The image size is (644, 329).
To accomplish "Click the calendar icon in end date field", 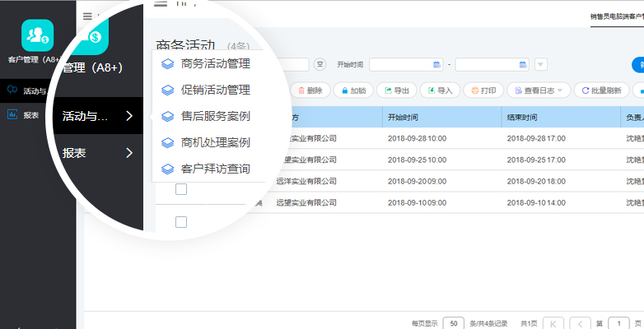I will coord(523,64).
